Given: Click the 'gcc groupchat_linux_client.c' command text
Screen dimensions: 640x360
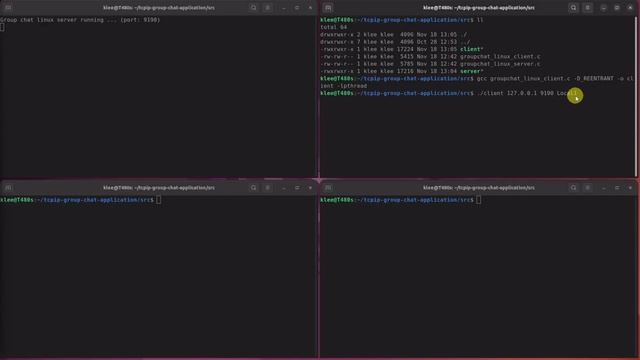Looking at the screenshot, I should coord(523,78).
